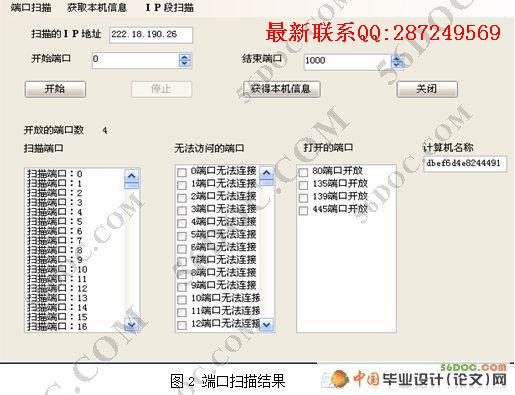Screen dimensions: 515x395
Task: Check the 7端口无法连接 checkbox
Action: click(x=182, y=261)
